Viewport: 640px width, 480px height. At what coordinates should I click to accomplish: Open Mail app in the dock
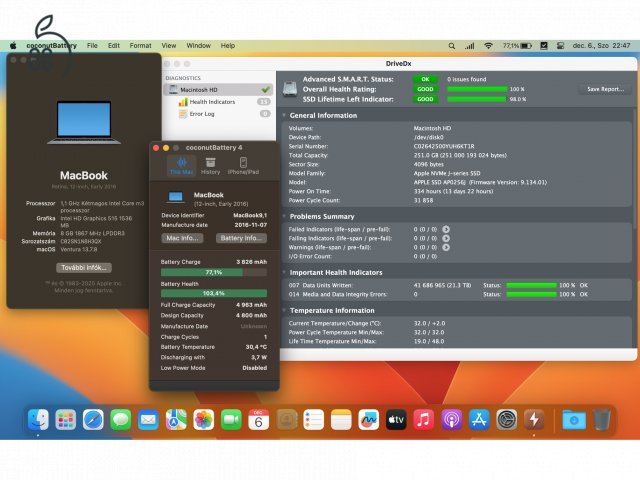pyautogui.click(x=148, y=420)
